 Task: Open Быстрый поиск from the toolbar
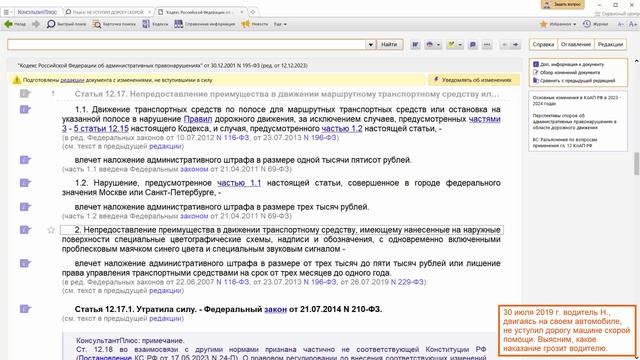(x=66, y=24)
